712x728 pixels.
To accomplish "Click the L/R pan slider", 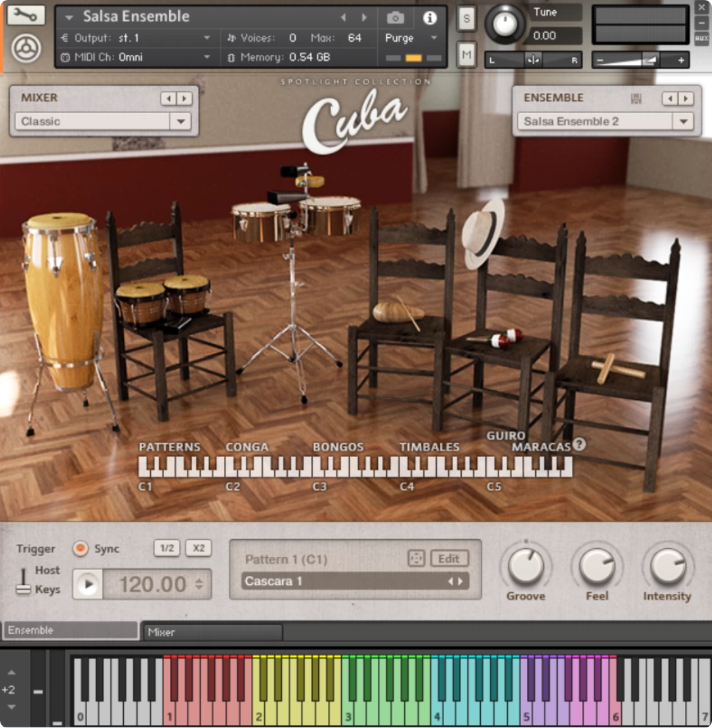I will (x=533, y=61).
